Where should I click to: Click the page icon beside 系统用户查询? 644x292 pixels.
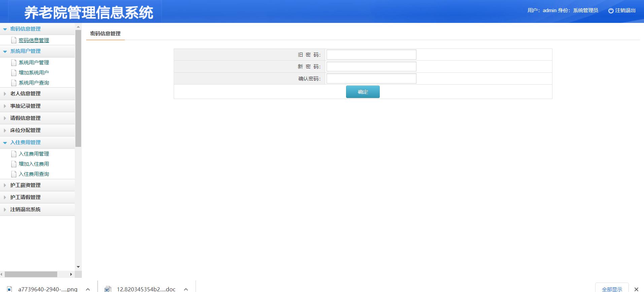click(x=14, y=83)
